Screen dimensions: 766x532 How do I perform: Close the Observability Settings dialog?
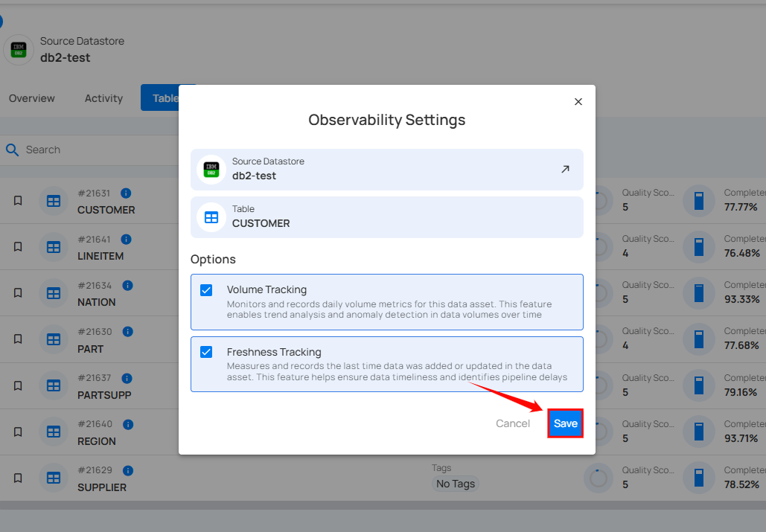[x=578, y=102]
